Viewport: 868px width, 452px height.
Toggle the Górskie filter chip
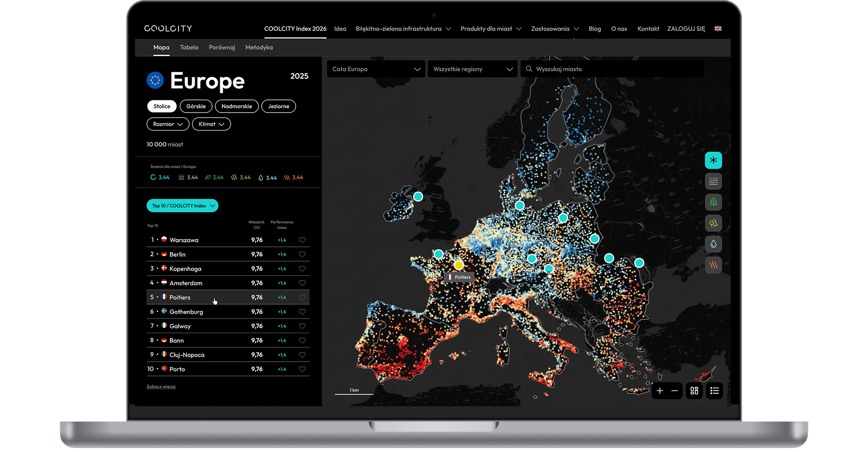point(196,106)
